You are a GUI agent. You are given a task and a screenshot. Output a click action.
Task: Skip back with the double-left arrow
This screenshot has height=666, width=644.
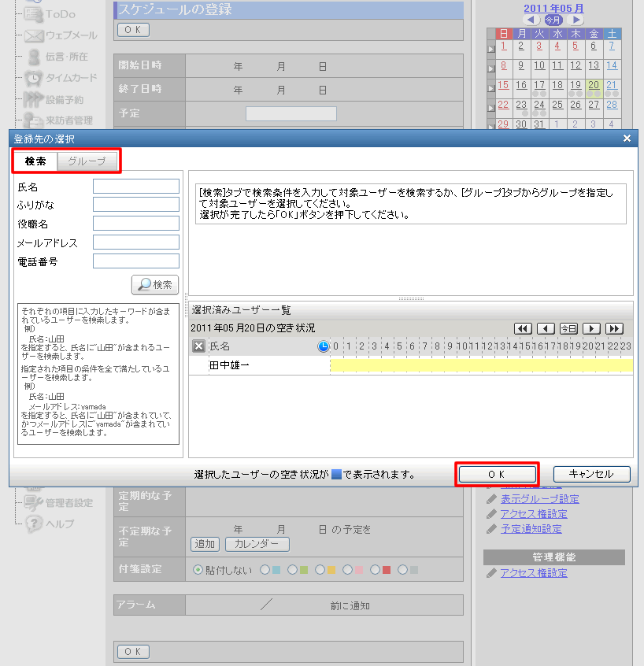pyautogui.click(x=523, y=328)
